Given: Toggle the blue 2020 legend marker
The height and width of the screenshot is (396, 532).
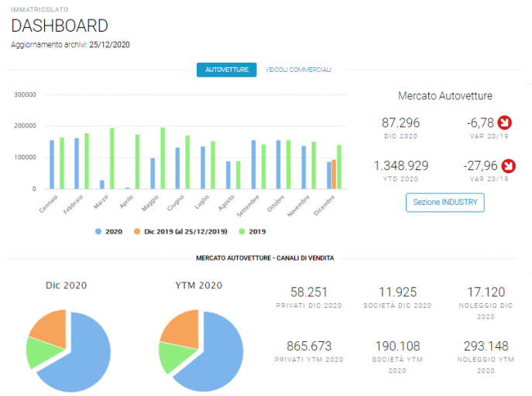Looking at the screenshot, I should click(98, 232).
